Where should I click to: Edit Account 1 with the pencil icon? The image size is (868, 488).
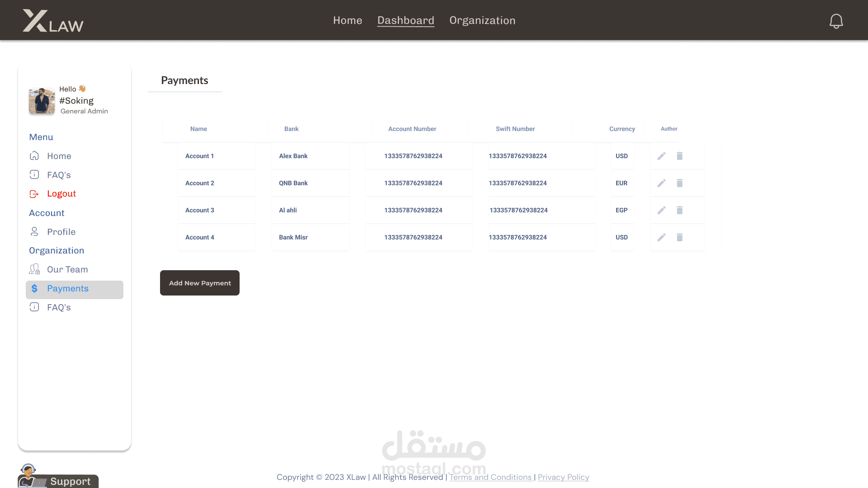click(x=661, y=156)
